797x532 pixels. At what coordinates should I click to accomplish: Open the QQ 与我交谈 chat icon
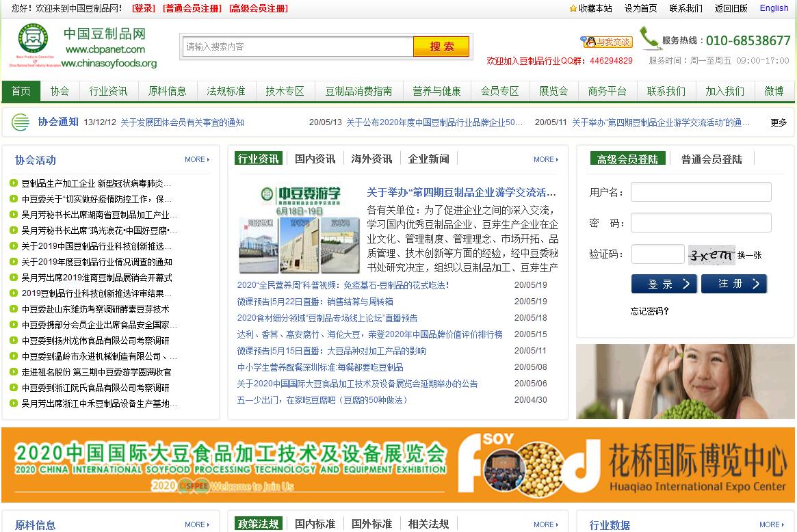pyautogui.click(x=606, y=42)
